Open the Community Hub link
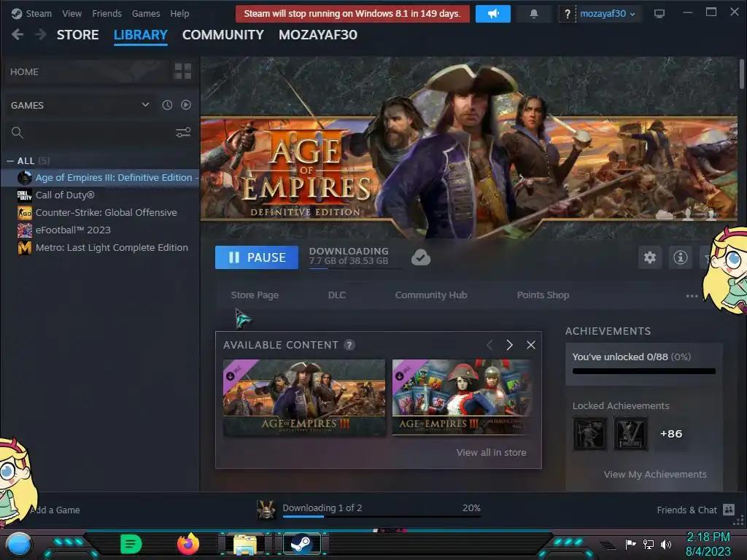 430,295
